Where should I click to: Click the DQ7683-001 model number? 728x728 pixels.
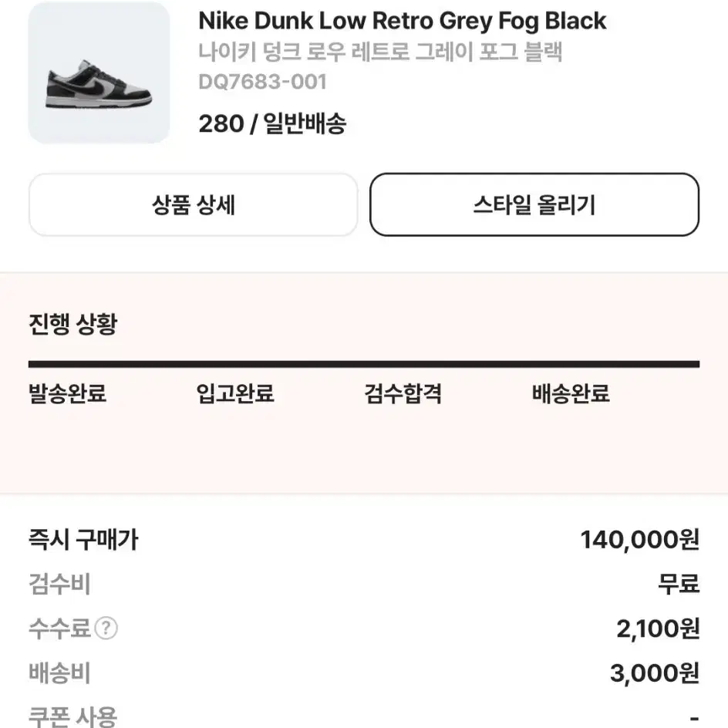tap(263, 82)
